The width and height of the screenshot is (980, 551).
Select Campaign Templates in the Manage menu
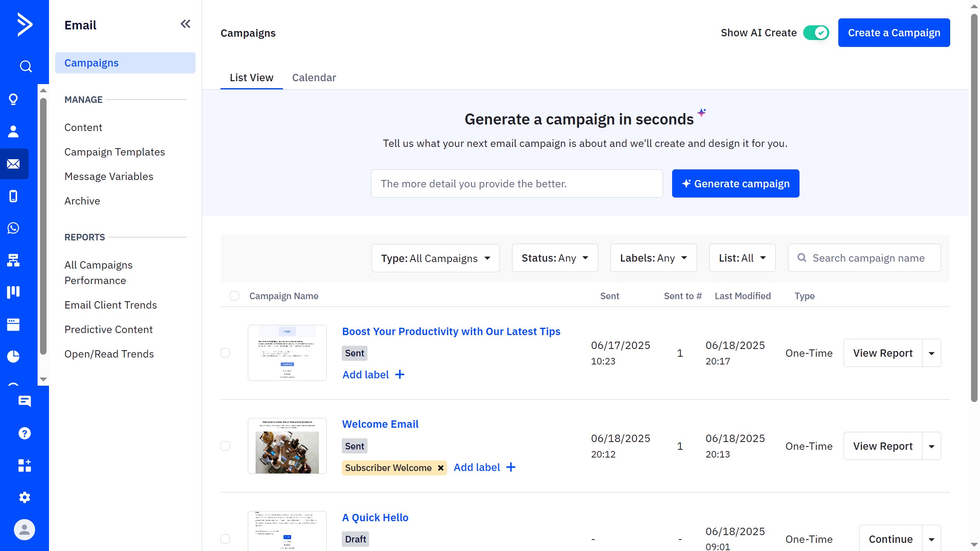click(115, 151)
